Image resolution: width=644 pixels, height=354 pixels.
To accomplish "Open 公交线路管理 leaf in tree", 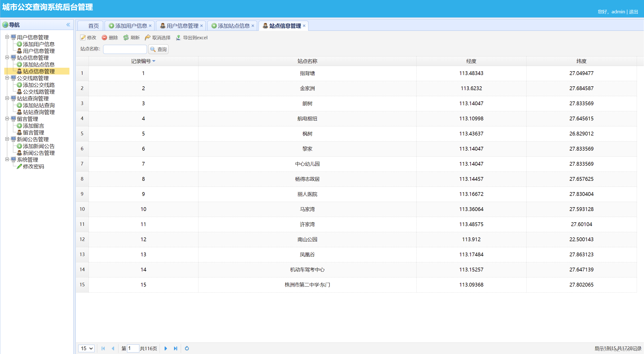I will 38,92.
